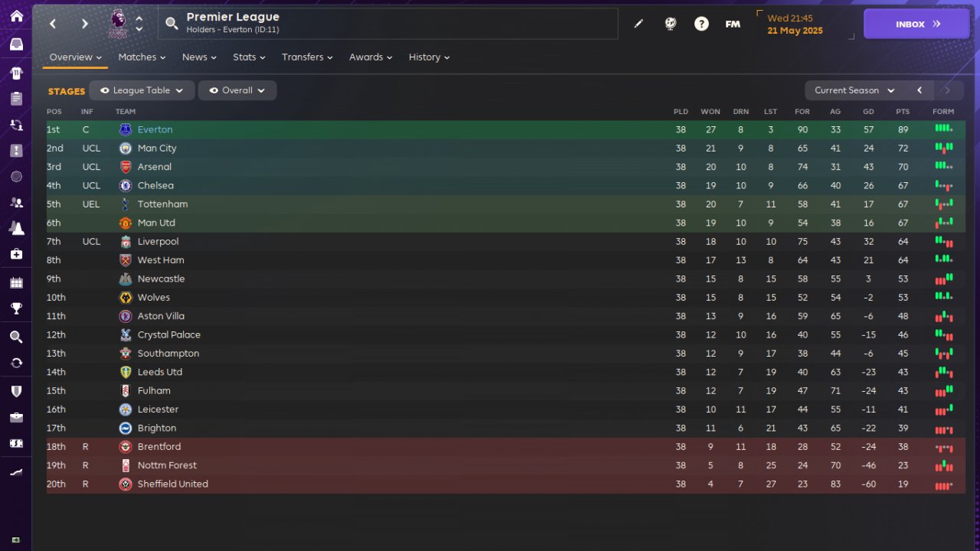Click the pencil edit icon in the top bar
The height and width of the screenshot is (551, 980).
click(639, 24)
